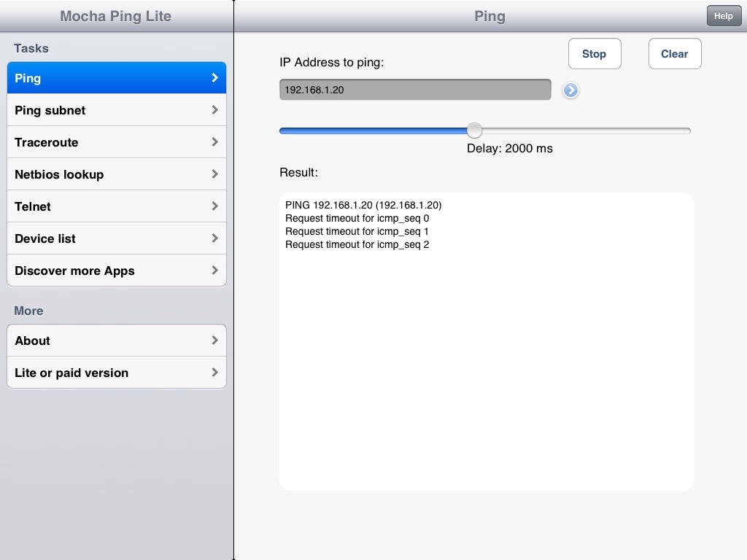
Task: Click the chevron on Device list row
Action: coord(215,238)
